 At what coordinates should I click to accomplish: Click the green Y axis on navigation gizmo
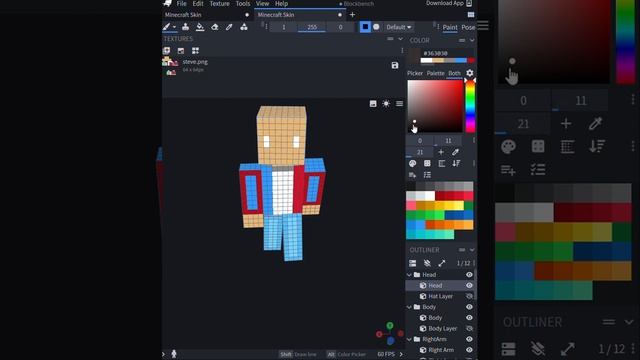pyautogui.click(x=390, y=325)
